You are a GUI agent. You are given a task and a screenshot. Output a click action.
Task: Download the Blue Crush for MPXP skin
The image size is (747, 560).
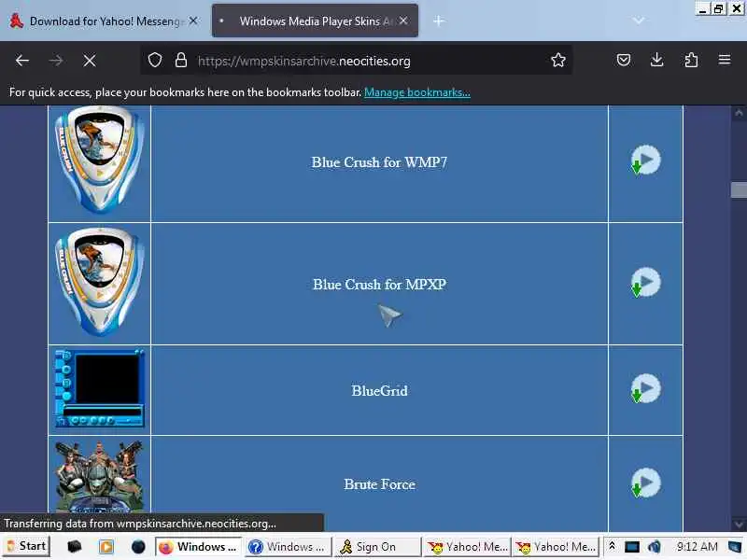[645, 283]
